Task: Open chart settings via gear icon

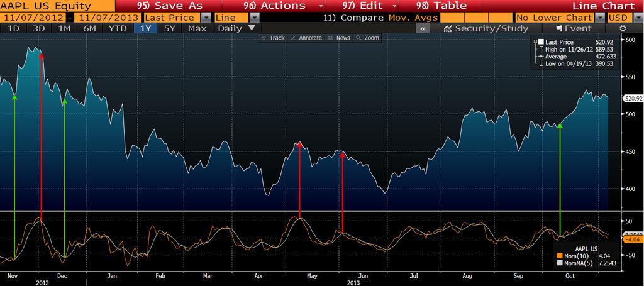Action: 623,29
